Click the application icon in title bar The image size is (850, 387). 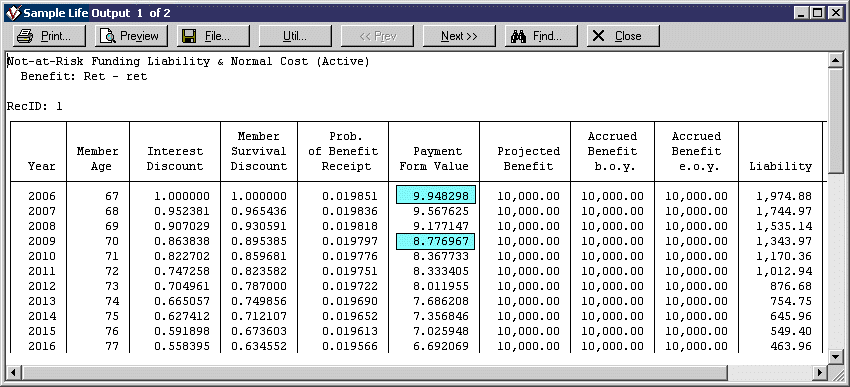[x=14, y=12]
